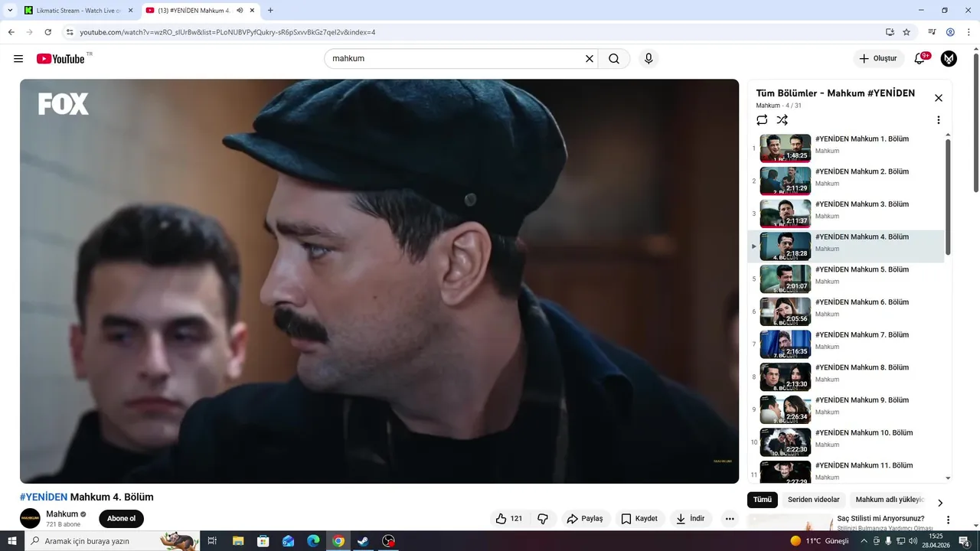Clear the search text with X

click(590, 59)
